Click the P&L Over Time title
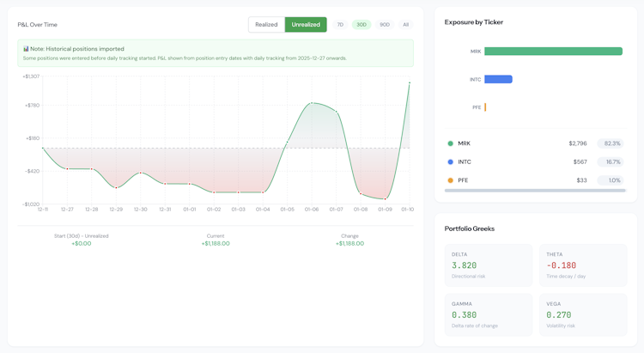The image size is (644, 353). click(x=38, y=25)
